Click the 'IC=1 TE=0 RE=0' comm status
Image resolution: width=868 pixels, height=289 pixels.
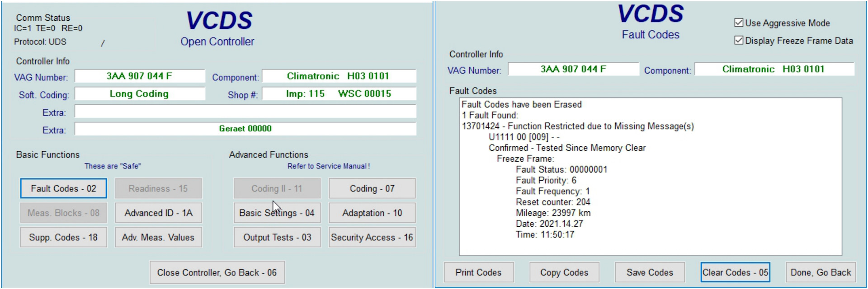click(48, 28)
